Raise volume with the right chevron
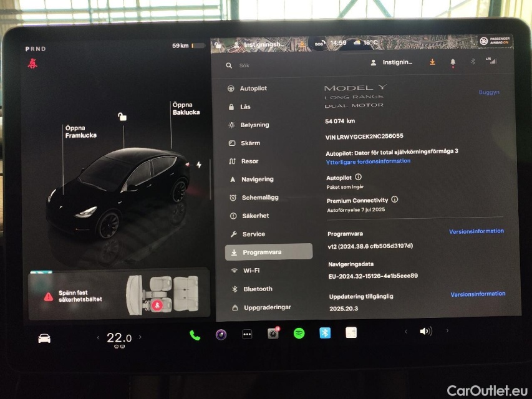Image resolution: width=532 pixels, height=399 pixels. 448,330
